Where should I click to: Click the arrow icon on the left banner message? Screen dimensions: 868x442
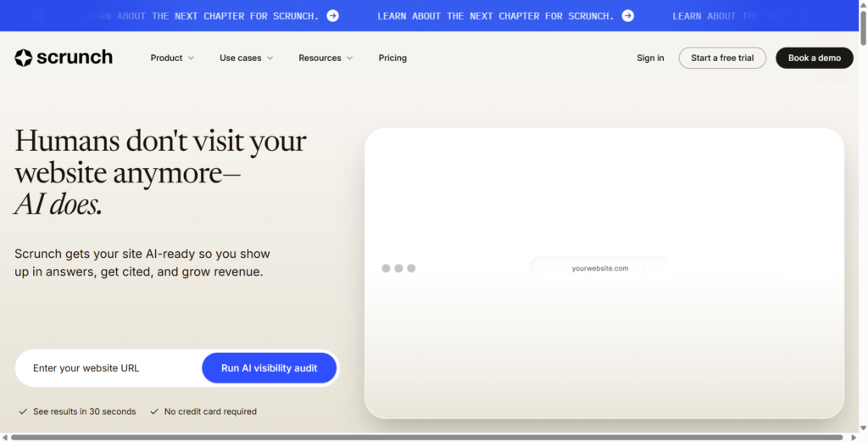click(332, 15)
